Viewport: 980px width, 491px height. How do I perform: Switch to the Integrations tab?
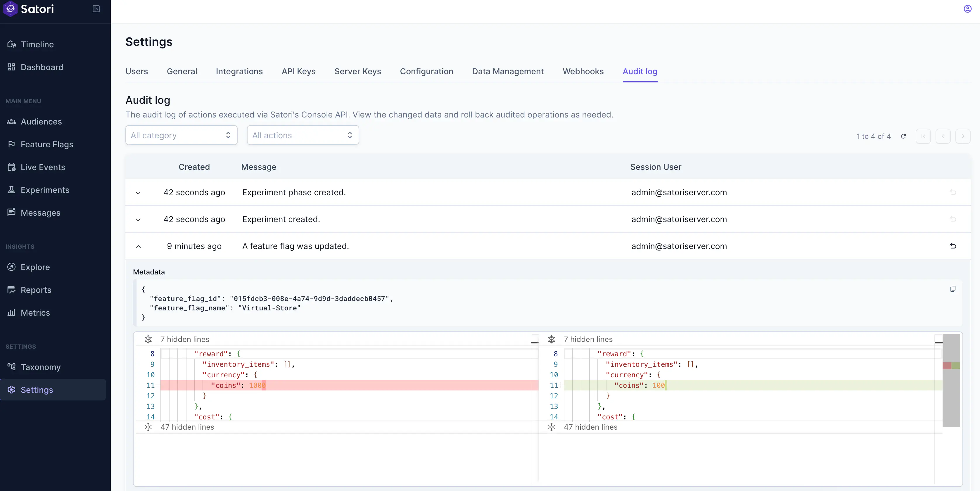[x=239, y=72]
